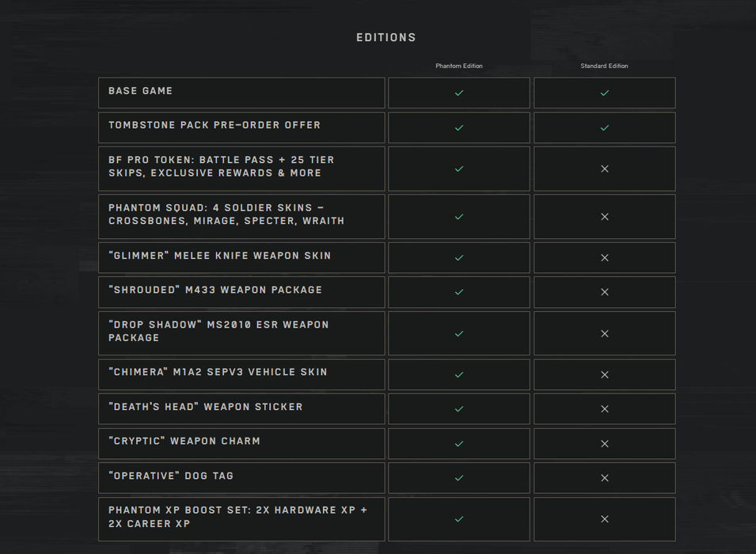Viewport: 756px width, 554px height.
Task: Click the Phantom checkmark for Operative dog tag
Action: pyautogui.click(x=459, y=478)
